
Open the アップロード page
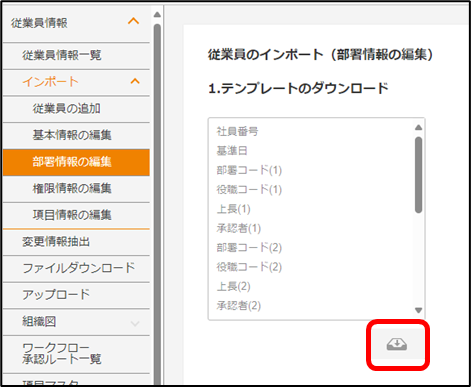pos(76,295)
